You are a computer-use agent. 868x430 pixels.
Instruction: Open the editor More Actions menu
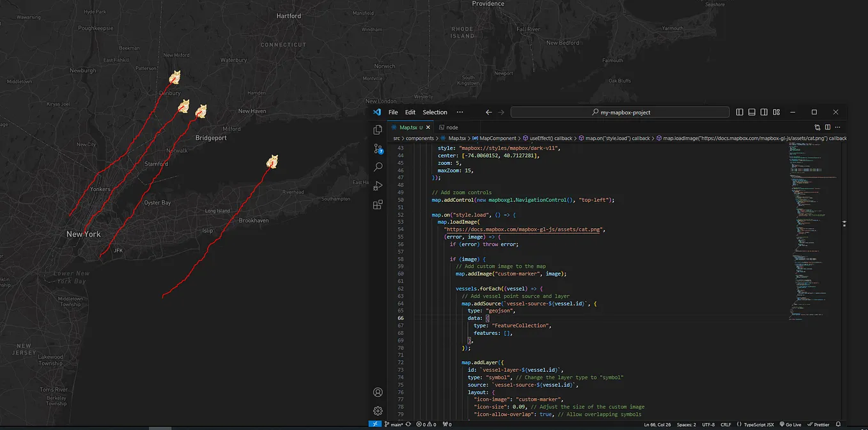[837, 127]
